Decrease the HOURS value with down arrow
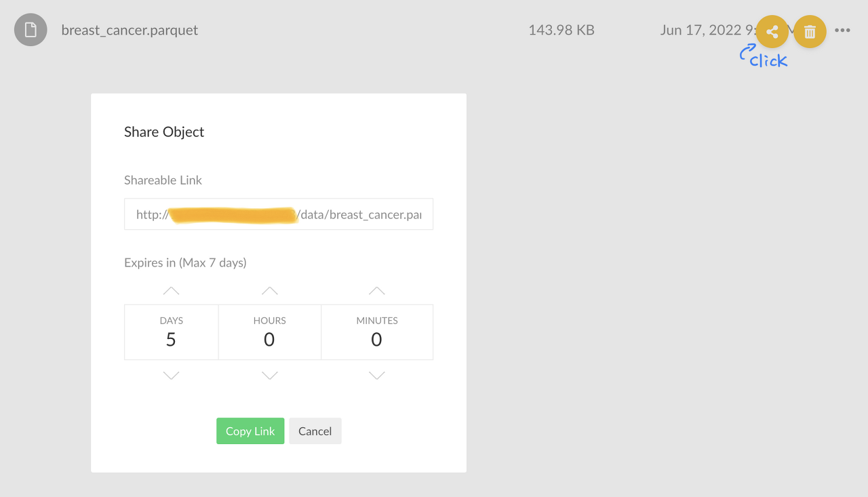Viewport: 868px width, 497px height. tap(270, 375)
